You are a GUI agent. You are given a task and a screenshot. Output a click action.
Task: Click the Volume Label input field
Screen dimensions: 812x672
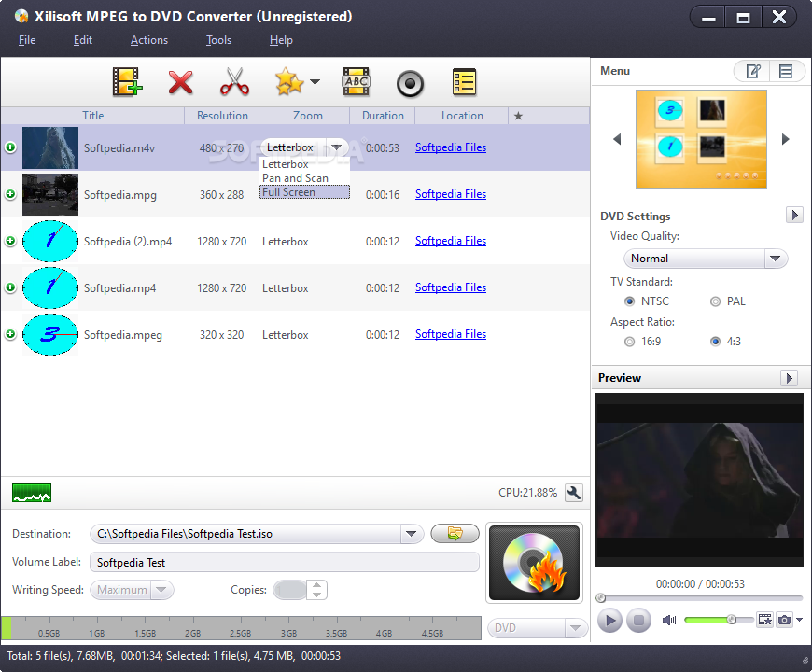point(285,562)
